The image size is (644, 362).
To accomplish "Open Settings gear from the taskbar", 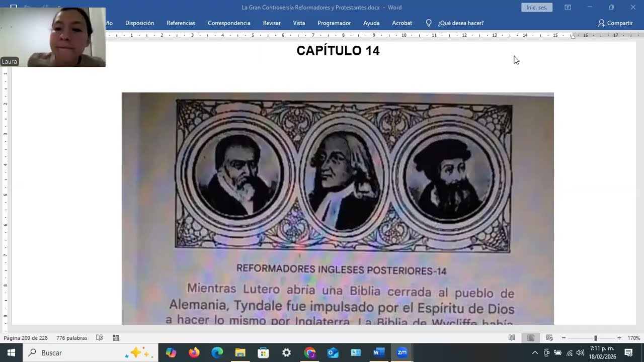I will (286, 352).
